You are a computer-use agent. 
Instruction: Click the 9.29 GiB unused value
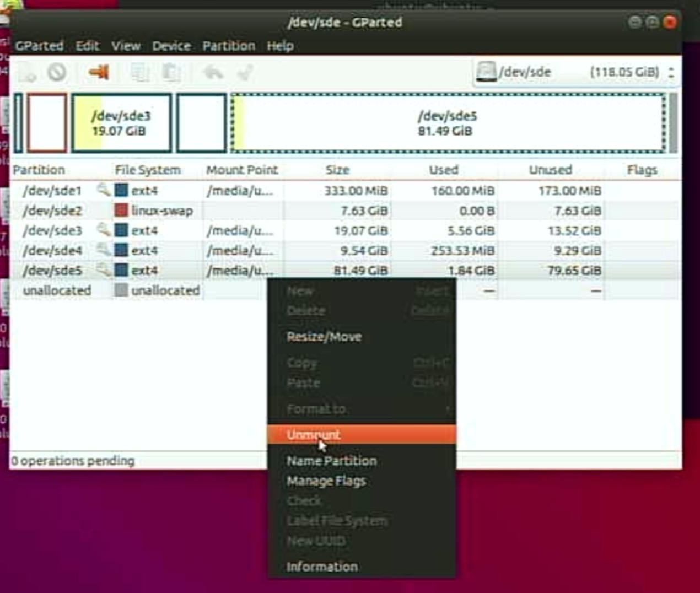tap(578, 250)
